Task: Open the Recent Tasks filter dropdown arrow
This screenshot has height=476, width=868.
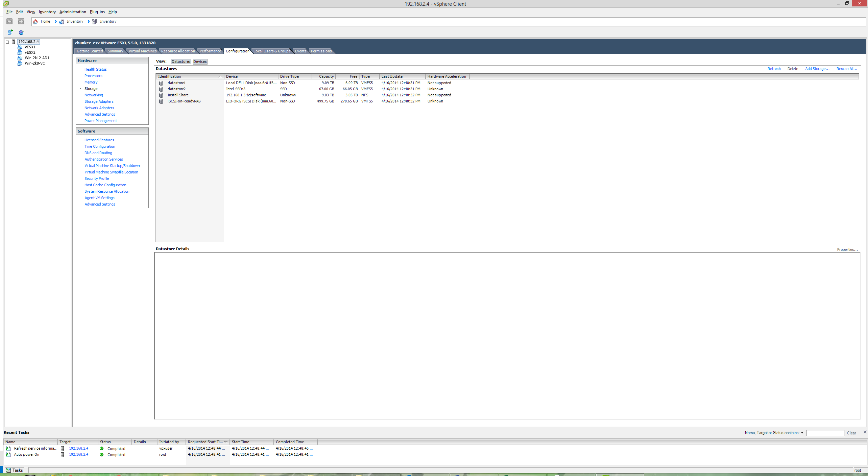Action: tap(802, 433)
